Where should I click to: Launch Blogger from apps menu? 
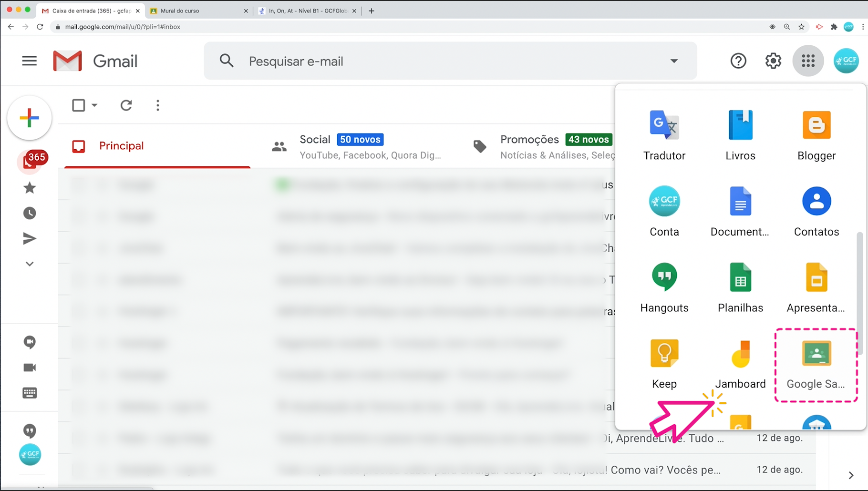[816, 136]
